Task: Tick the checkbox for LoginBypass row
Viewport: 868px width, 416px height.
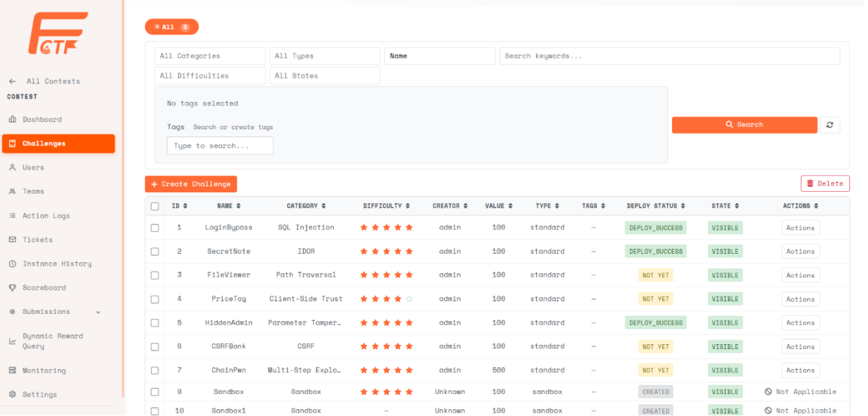Action: (x=155, y=228)
